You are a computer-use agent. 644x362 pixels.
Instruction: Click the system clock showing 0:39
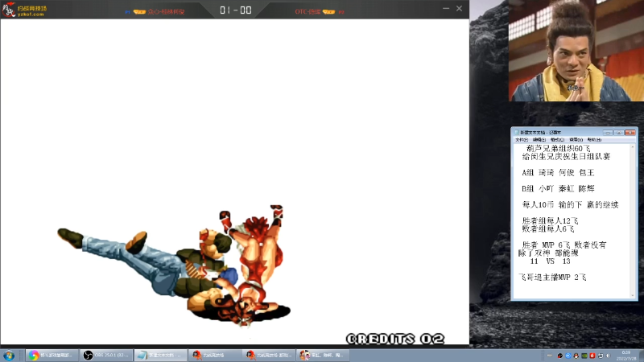click(x=626, y=352)
